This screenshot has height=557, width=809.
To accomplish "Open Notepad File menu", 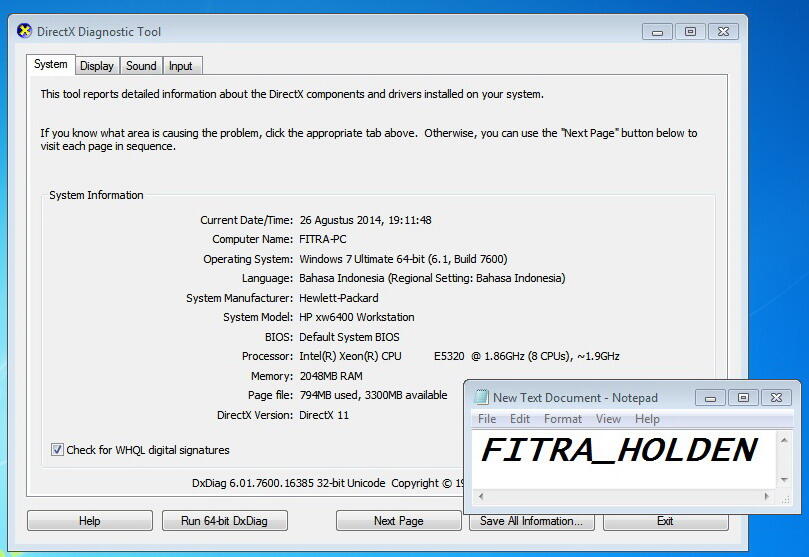I will [487, 419].
